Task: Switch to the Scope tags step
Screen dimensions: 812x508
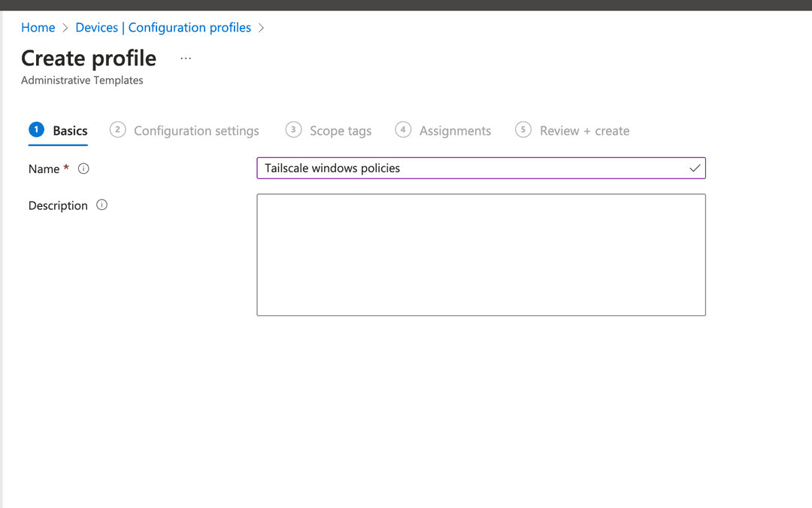Action: coord(341,130)
